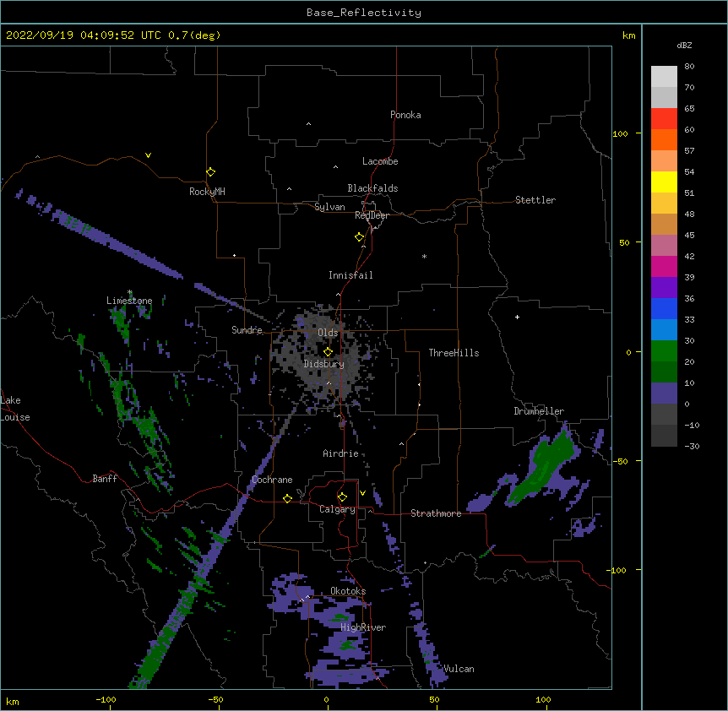Click the 100 tick on the vertical km axis
This screenshot has height=711, width=728.
620,133
